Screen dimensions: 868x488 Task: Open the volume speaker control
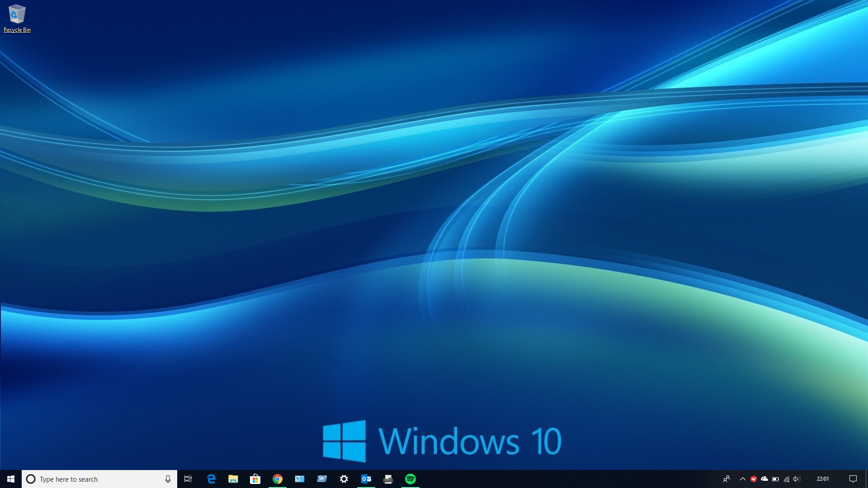[797, 479]
